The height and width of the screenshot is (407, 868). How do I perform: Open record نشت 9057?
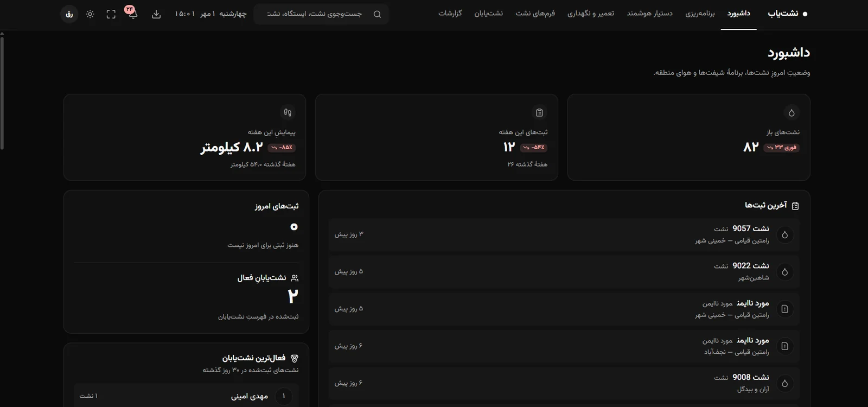(x=564, y=234)
